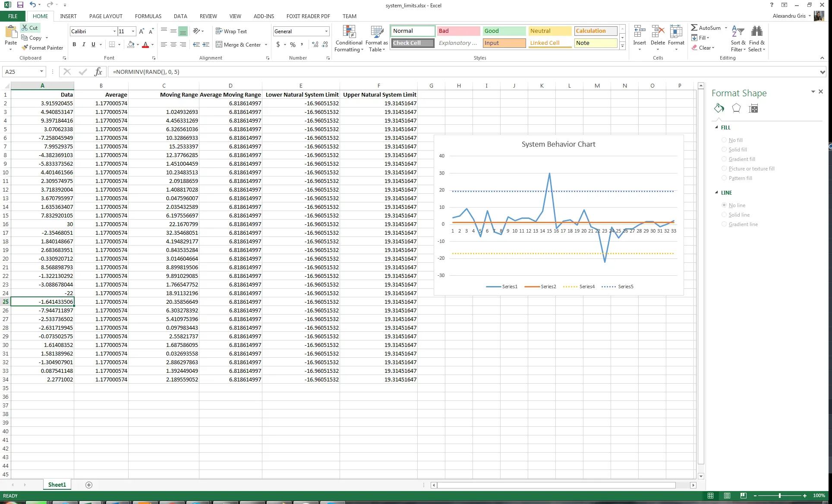Apply Underline formatting
832x504 pixels.
pyautogui.click(x=93, y=44)
